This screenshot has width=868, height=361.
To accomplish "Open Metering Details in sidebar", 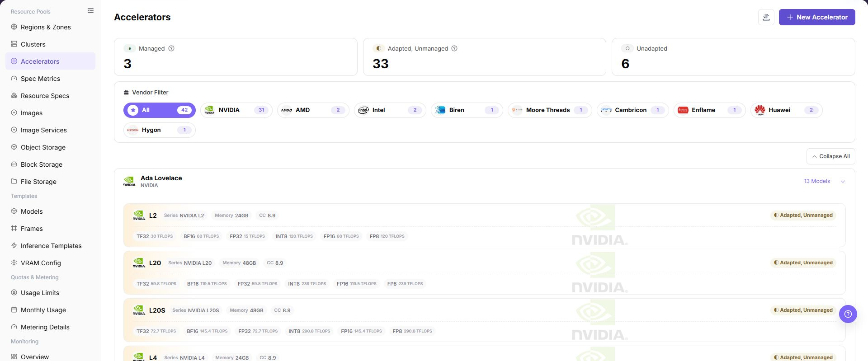I will pyautogui.click(x=51, y=327).
